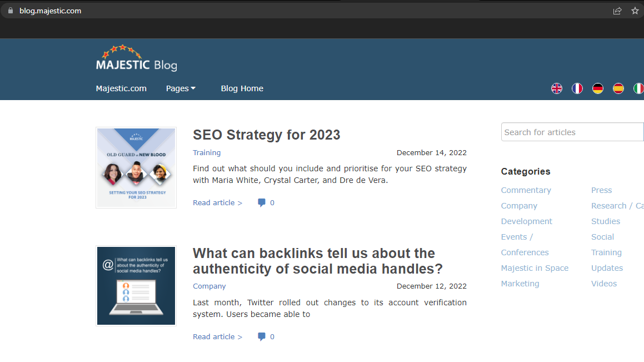Select Research / Case Studies category
Screen dimensions: 644x362
coord(617,214)
